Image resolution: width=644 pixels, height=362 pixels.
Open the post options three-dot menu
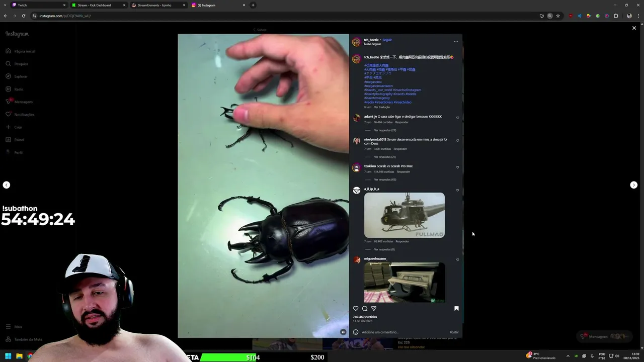[x=456, y=42]
